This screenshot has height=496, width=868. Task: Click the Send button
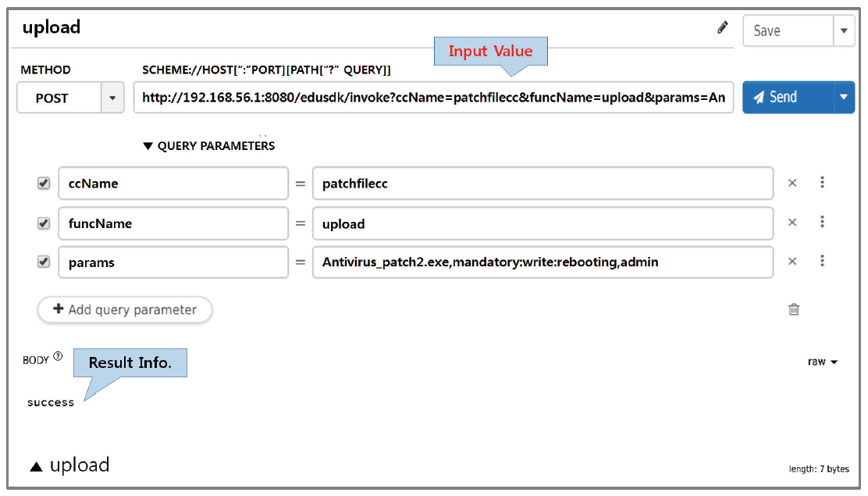click(x=787, y=98)
